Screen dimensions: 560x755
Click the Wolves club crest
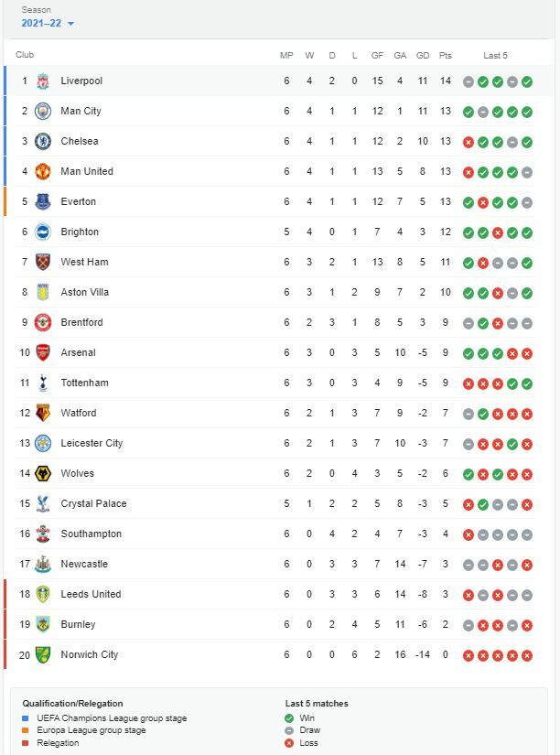43,474
